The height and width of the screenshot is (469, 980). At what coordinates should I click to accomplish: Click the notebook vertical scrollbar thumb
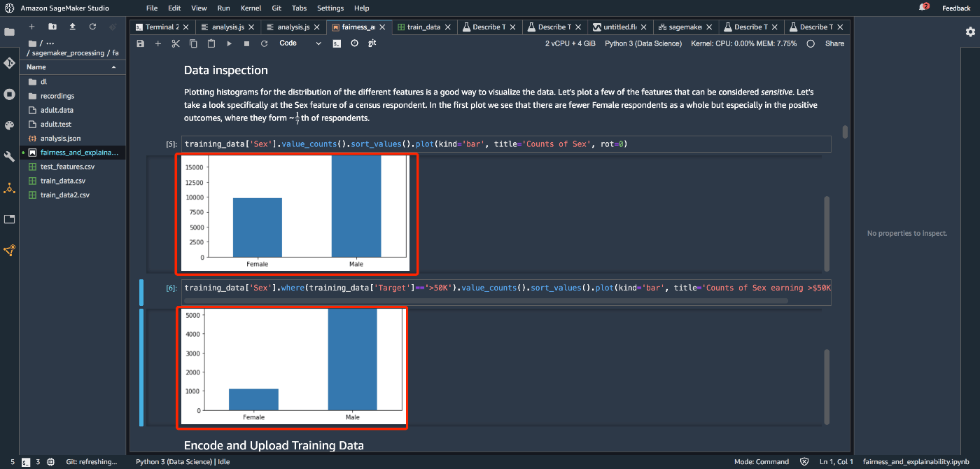[845, 132]
